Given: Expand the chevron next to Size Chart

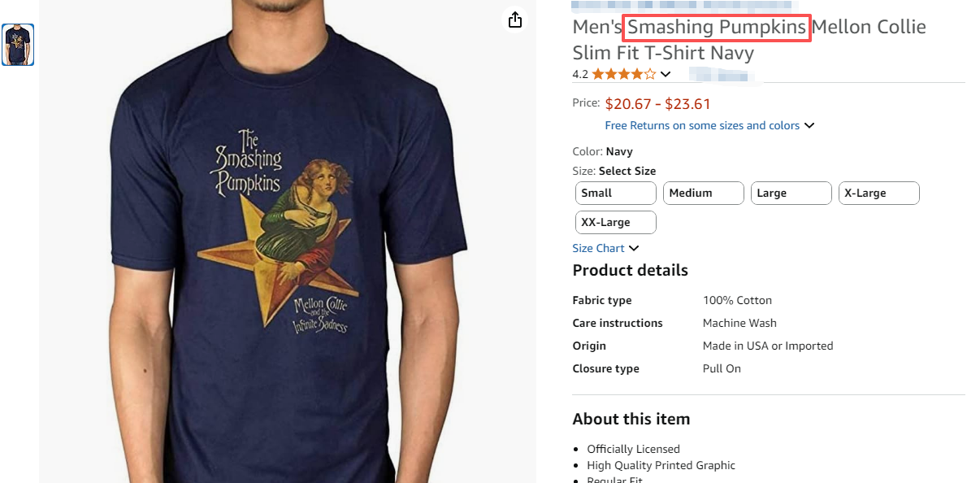Looking at the screenshot, I should click(634, 248).
